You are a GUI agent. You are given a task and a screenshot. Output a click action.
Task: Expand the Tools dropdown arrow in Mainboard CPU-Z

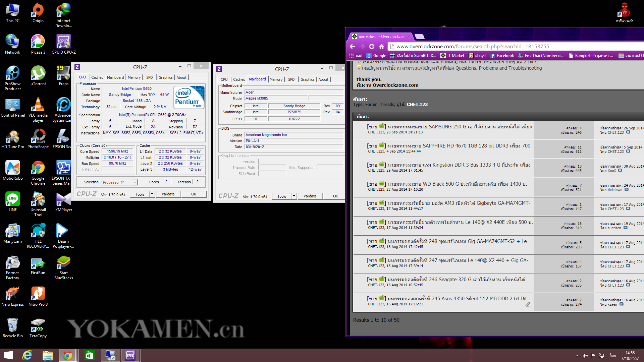tap(294, 196)
